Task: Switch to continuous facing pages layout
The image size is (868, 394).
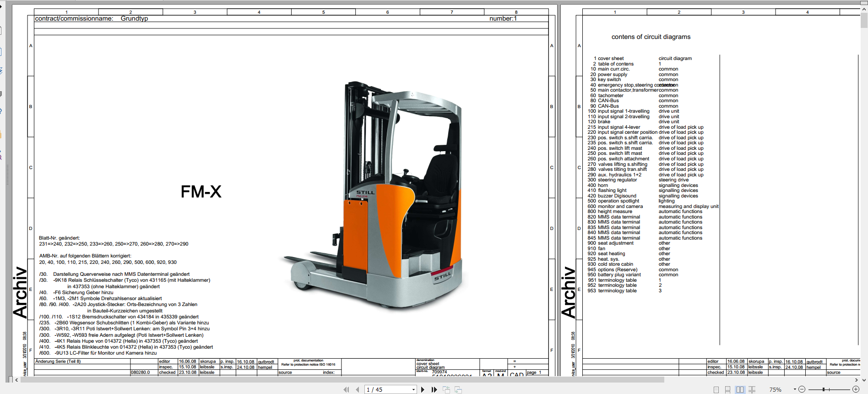Action: 752,390
